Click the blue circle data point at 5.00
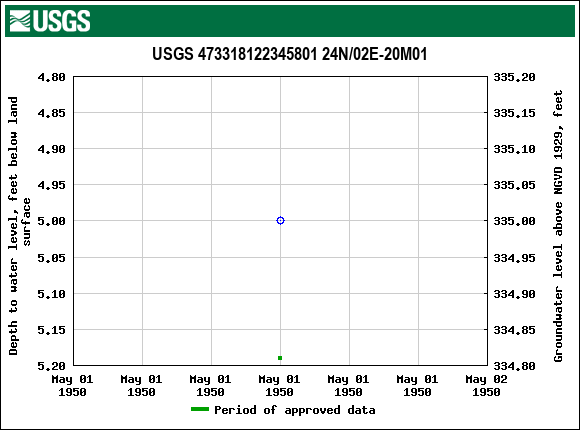 [280, 221]
